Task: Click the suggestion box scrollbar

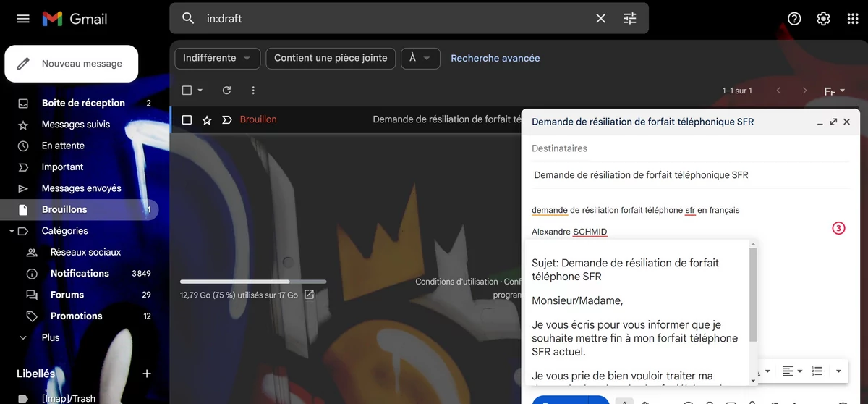Action: point(753,295)
